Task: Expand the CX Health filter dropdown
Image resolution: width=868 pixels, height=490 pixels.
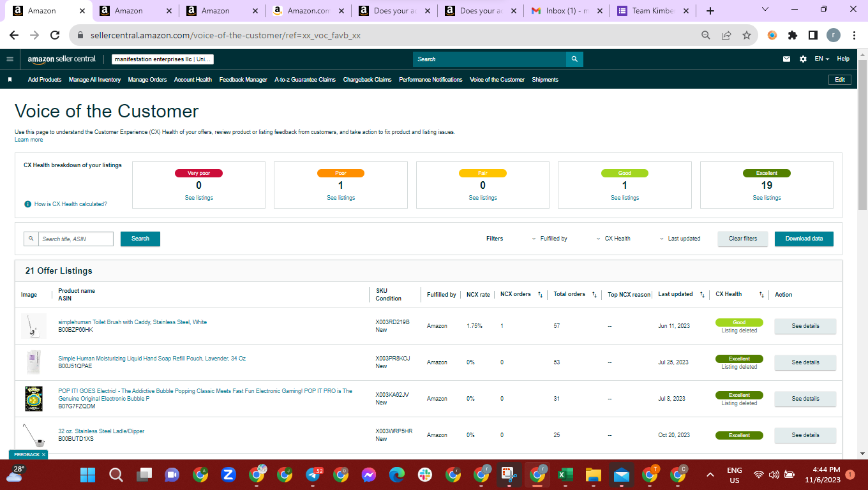Action: coord(613,239)
